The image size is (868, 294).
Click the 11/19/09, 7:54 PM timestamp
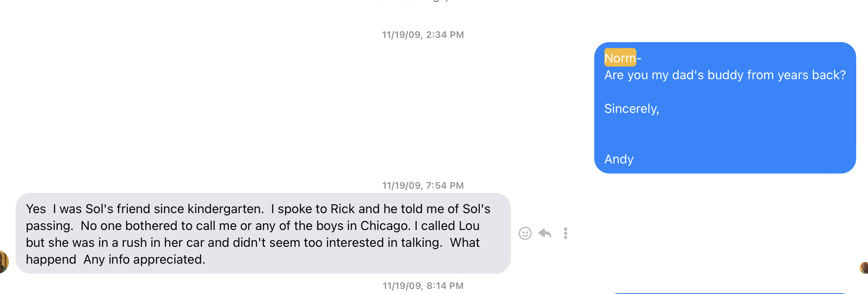(423, 186)
